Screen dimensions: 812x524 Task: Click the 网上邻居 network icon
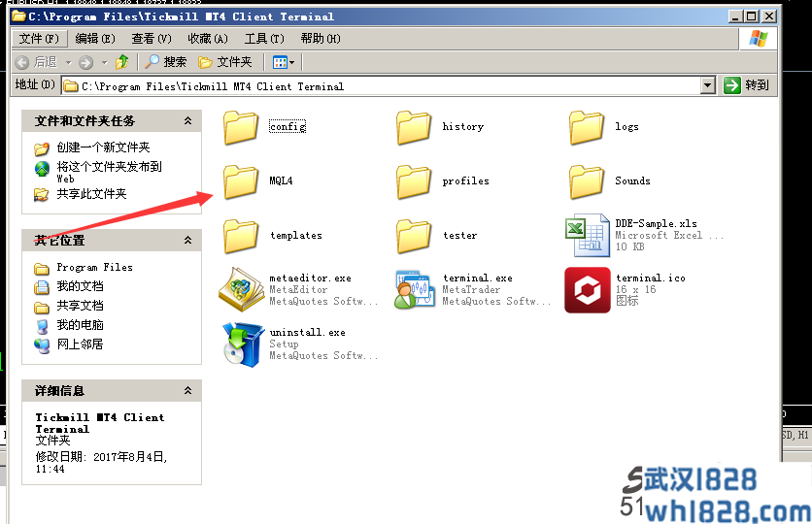42,345
